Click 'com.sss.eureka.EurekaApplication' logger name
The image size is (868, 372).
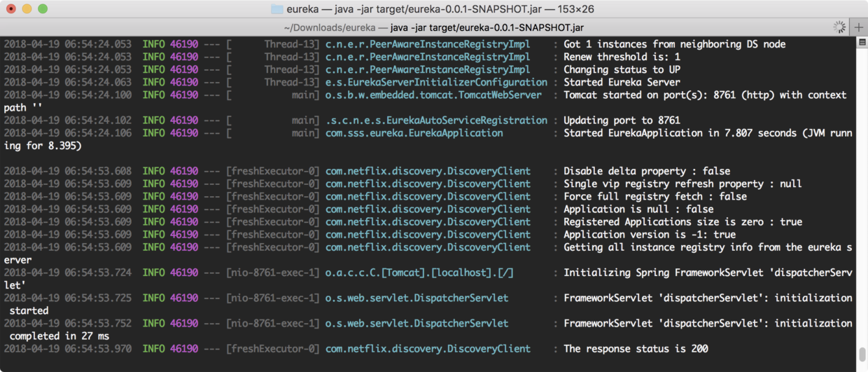pos(414,133)
